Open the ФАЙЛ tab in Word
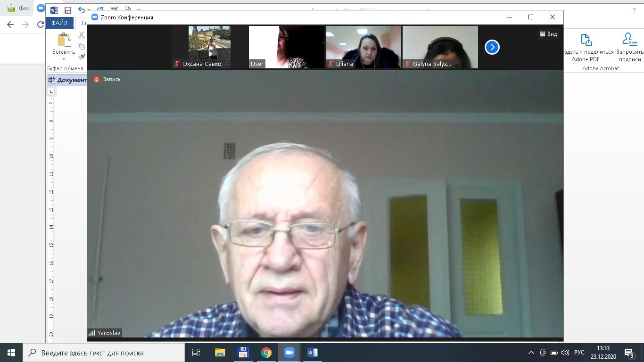 pos(59,23)
